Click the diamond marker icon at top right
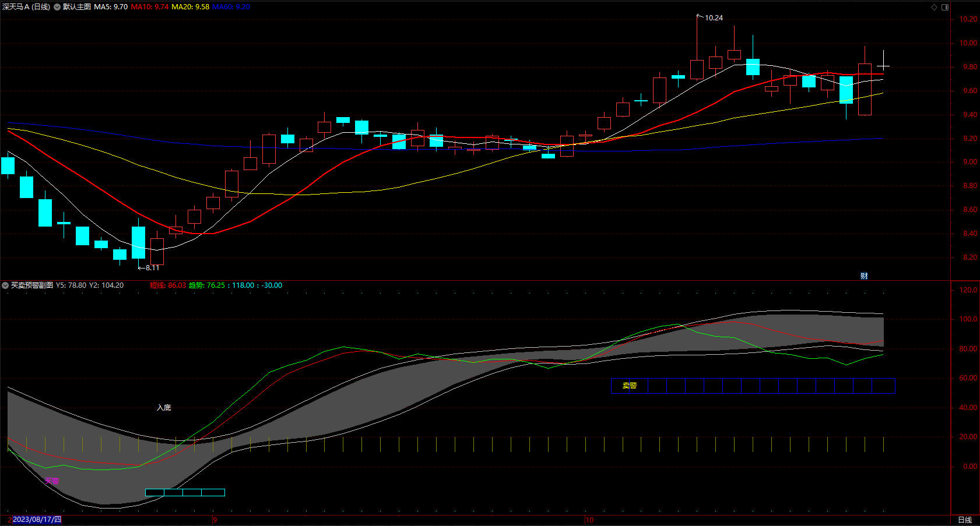Screen dimensions: 980x526 [x=934, y=7]
